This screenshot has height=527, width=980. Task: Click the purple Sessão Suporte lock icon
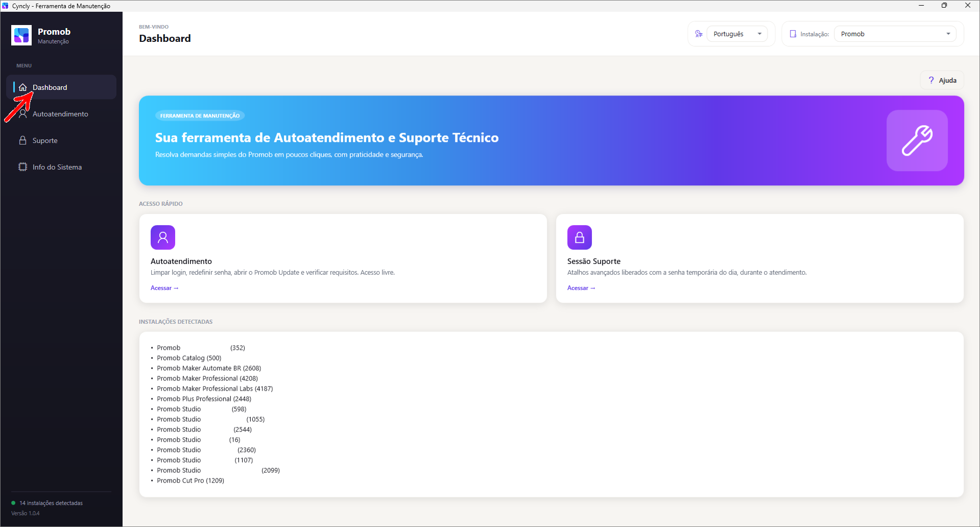(x=580, y=237)
